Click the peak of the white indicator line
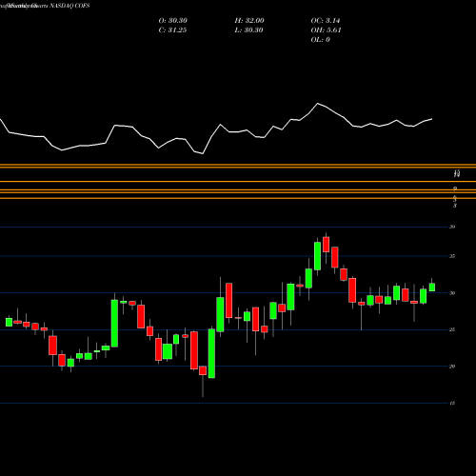 coord(318,104)
